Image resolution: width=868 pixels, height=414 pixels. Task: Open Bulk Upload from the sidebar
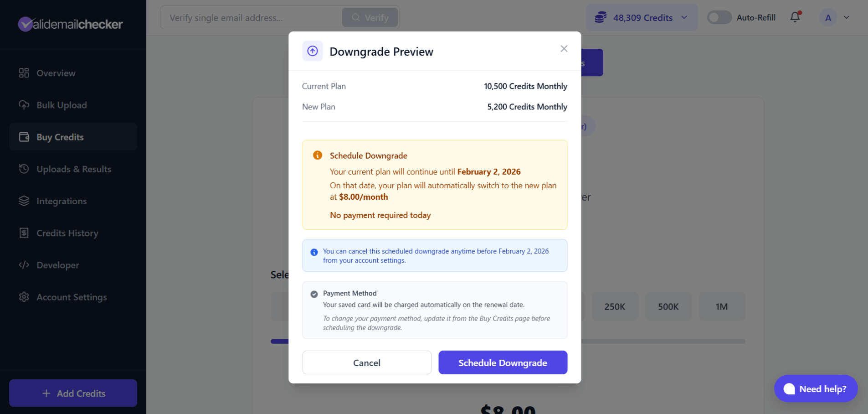(25, 105)
